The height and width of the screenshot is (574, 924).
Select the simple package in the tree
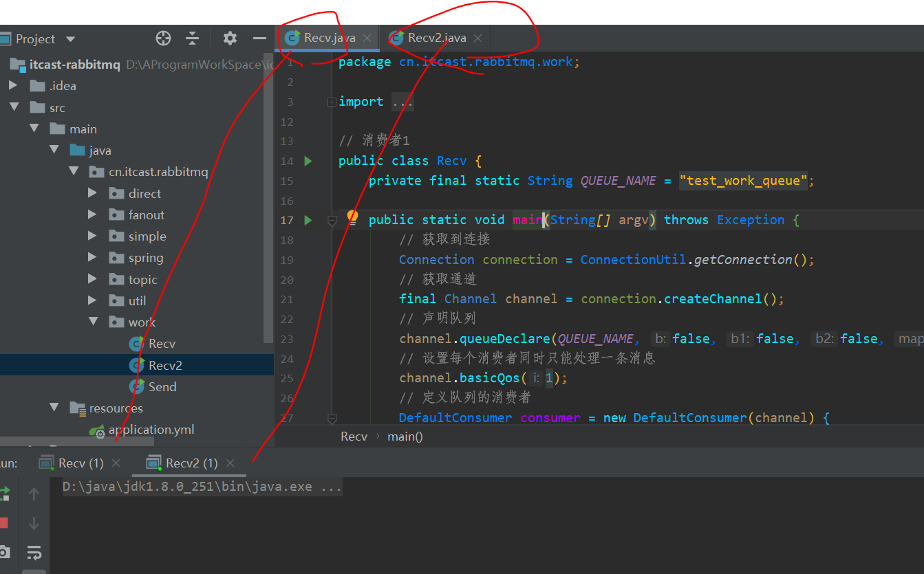[x=147, y=236]
